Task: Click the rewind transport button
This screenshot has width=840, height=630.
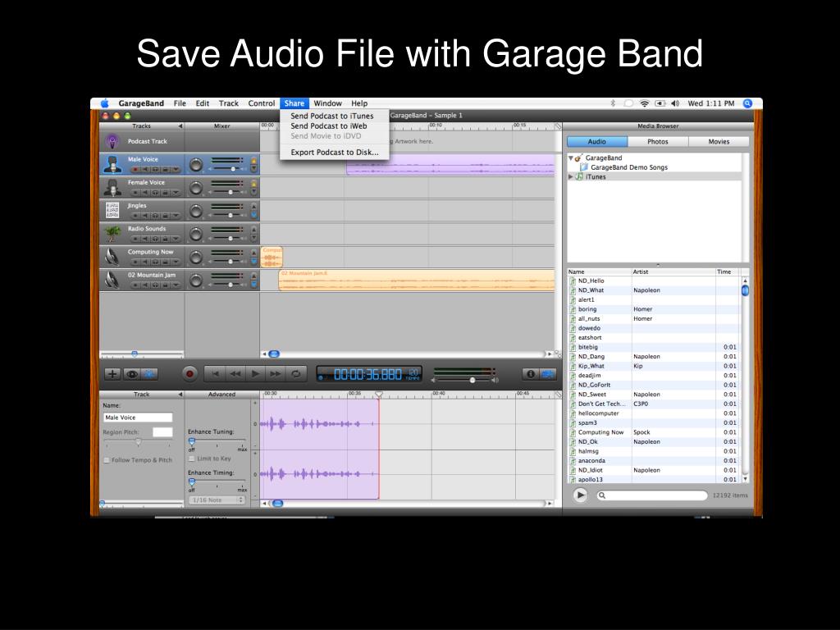Action: [x=235, y=374]
